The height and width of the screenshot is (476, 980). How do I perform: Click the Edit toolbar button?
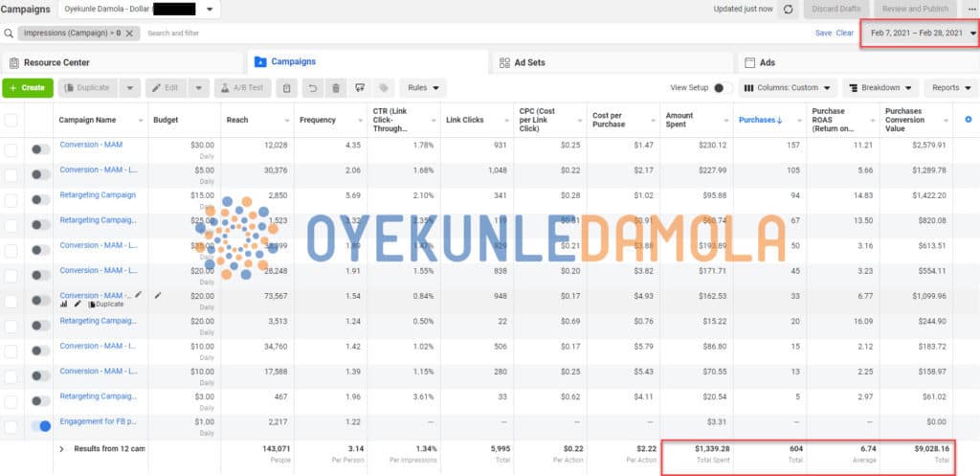click(167, 88)
